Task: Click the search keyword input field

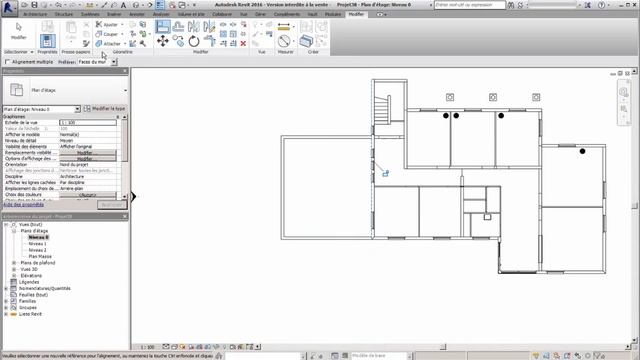Action: point(469,5)
